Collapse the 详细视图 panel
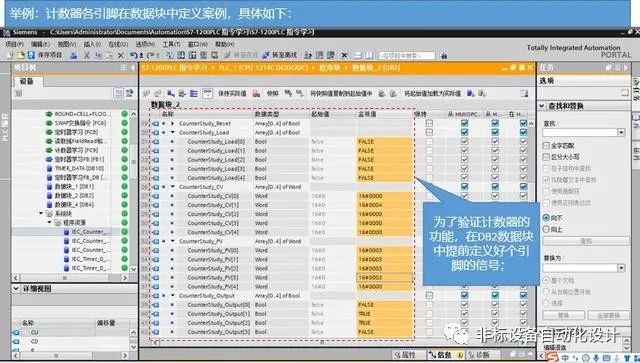 click(x=16, y=289)
